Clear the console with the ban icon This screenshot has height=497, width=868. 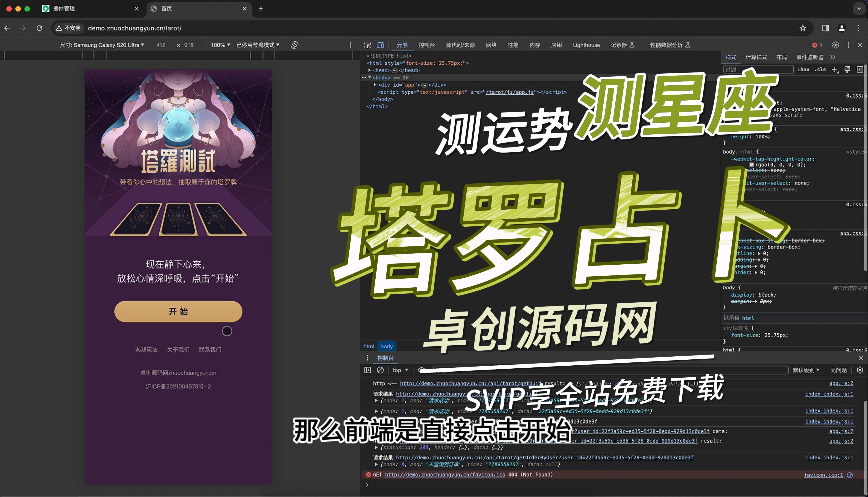click(380, 370)
